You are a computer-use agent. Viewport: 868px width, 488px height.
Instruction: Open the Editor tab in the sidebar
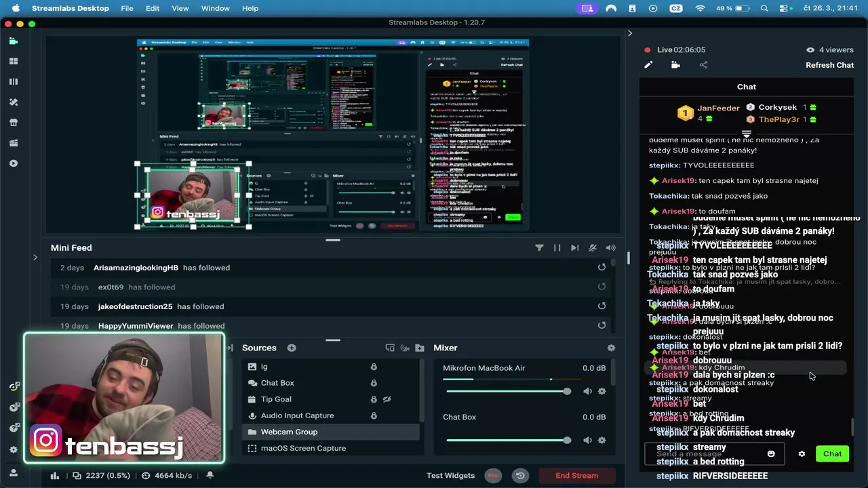13,41
